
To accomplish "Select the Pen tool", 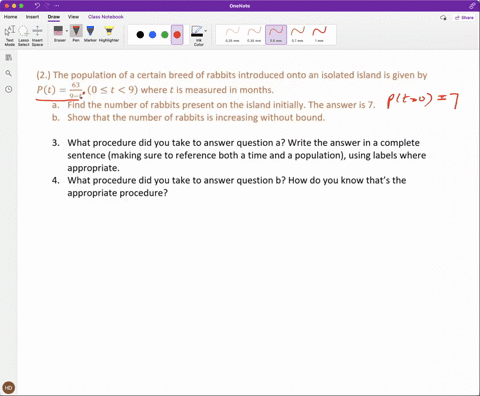I will [76, 34].
